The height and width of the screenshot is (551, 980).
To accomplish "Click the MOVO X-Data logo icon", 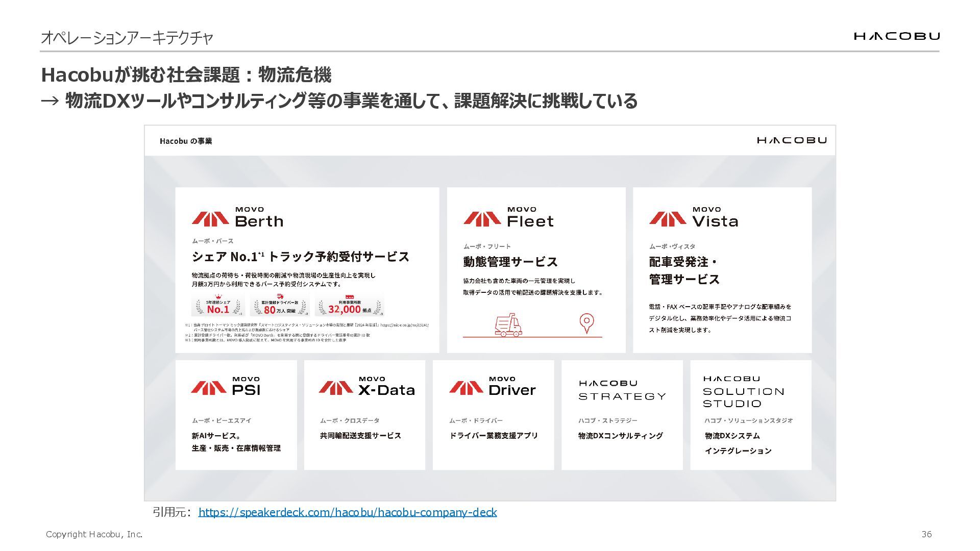I will coord(336,388).
